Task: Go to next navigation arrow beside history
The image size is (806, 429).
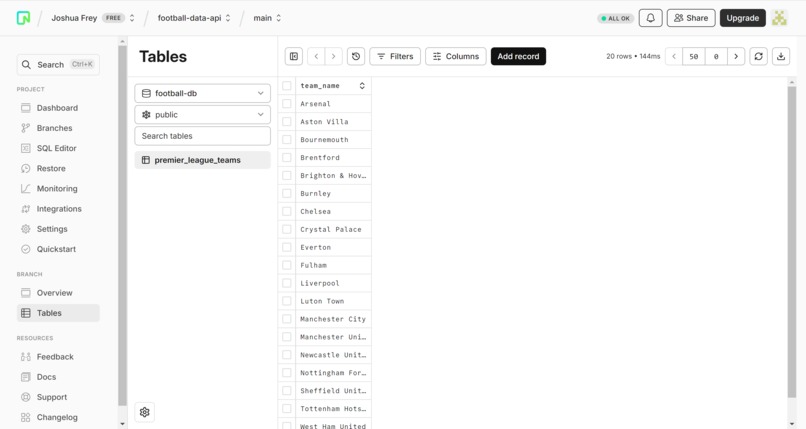Action: (x=334, y=57)
